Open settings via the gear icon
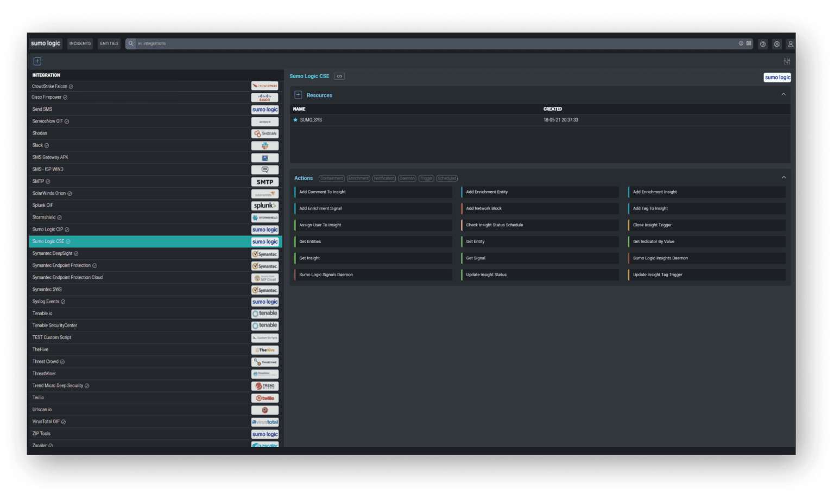 point(776,44)
